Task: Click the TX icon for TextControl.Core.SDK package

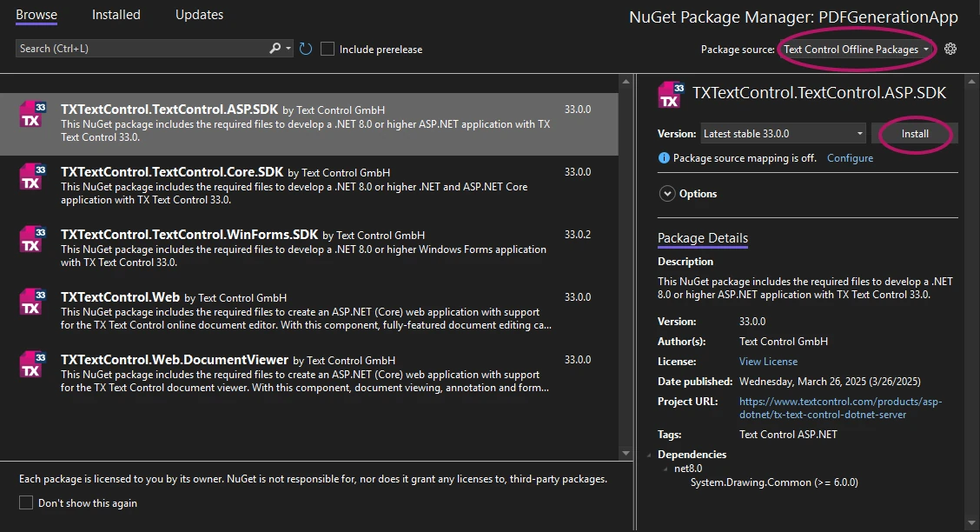Action: click(32, 176)
